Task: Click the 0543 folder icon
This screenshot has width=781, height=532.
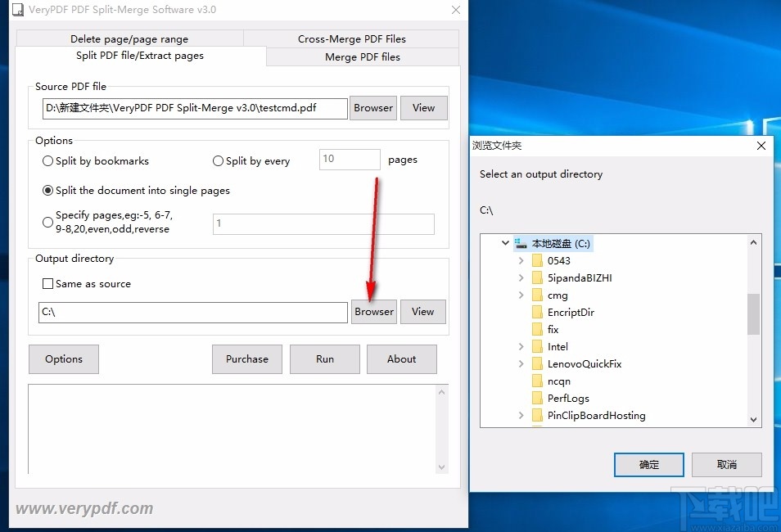Action: pos(538,260)
